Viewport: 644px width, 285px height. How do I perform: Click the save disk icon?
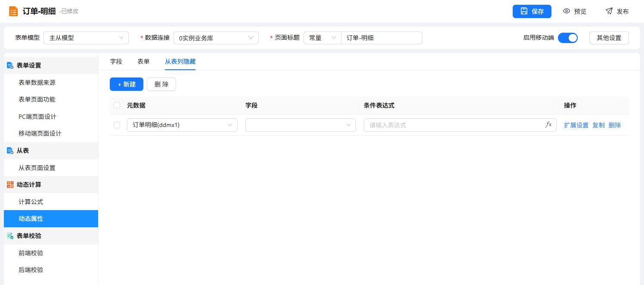[x=524, y=11]
